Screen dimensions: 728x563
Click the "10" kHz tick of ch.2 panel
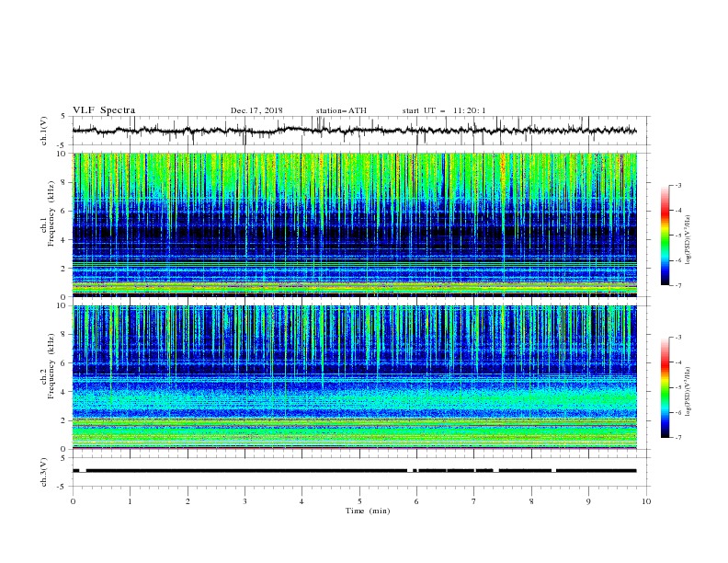tap(63, 305)
